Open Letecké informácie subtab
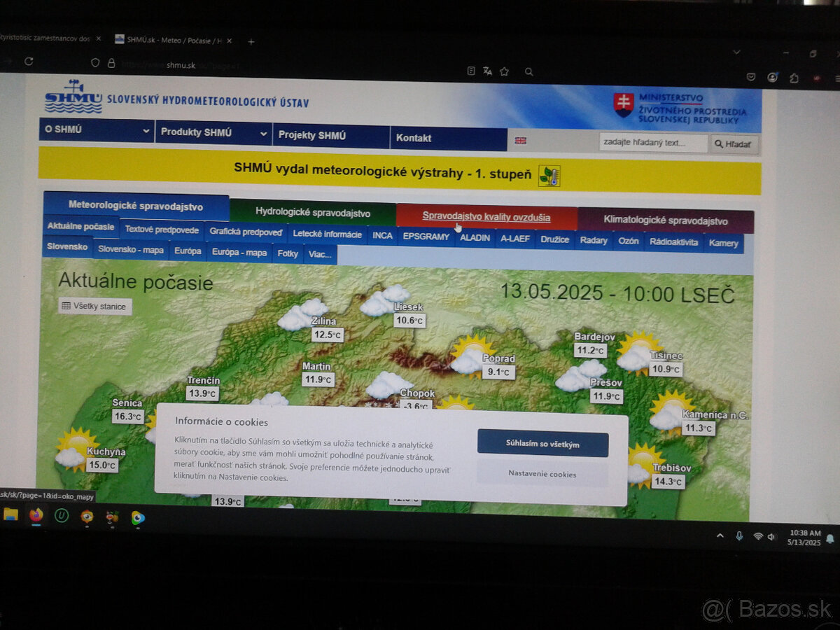Image resolution: width=840 pixels, height=630 pixels. click(327, 234)
